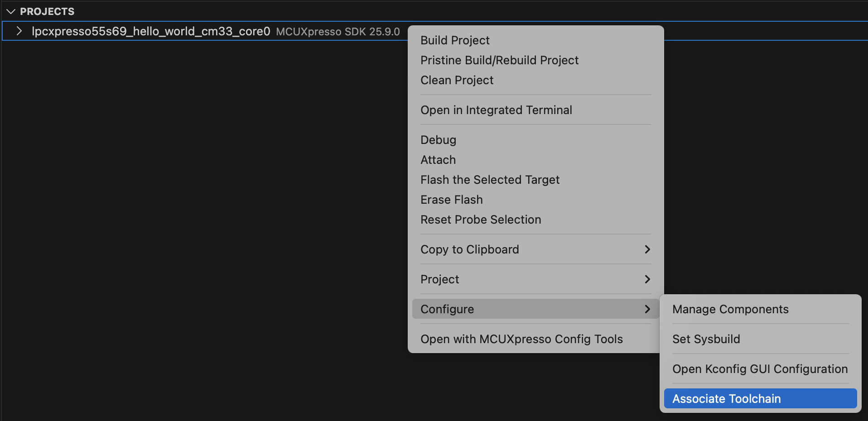Viewport: 868px width, 421px height.
Task: Choose Pristine Build/Rebuild Project
Action: coord(500,60)
